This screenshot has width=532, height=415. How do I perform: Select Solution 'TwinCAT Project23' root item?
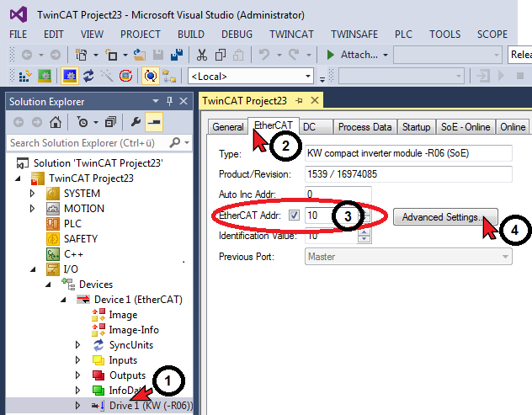(98, 163)
